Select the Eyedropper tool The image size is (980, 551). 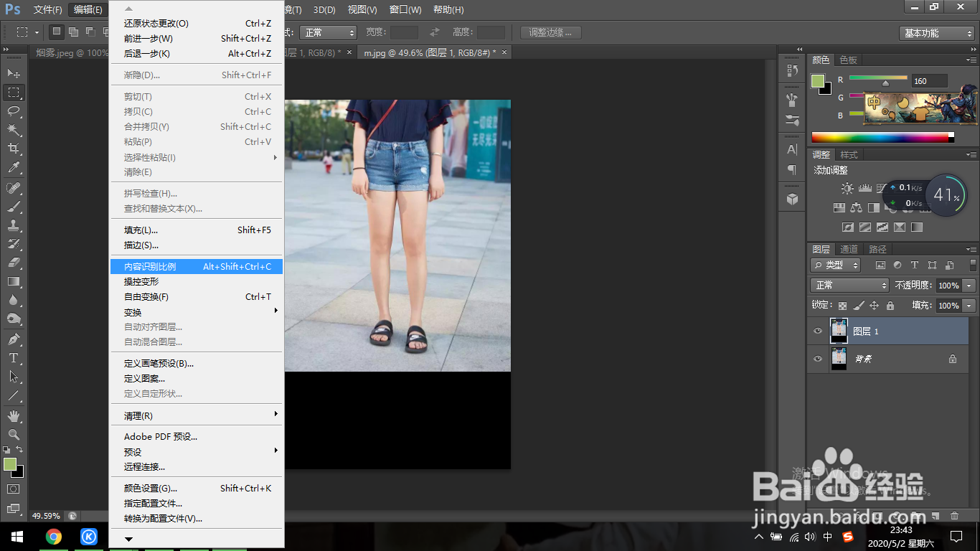pos(14,168)
